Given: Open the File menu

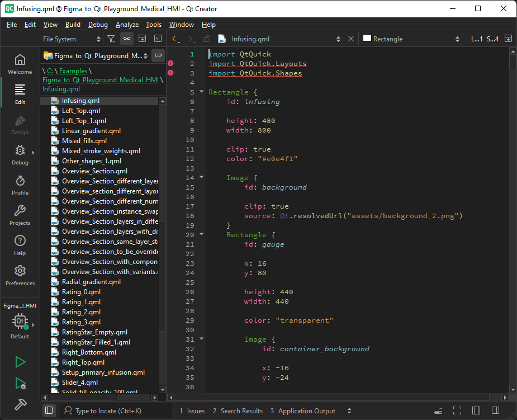Looking at the screenshot, I should [x=12, y=25].
